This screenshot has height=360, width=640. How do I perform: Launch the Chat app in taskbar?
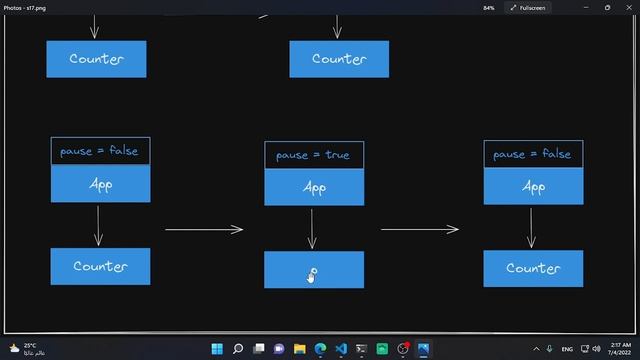pos(279,349)
